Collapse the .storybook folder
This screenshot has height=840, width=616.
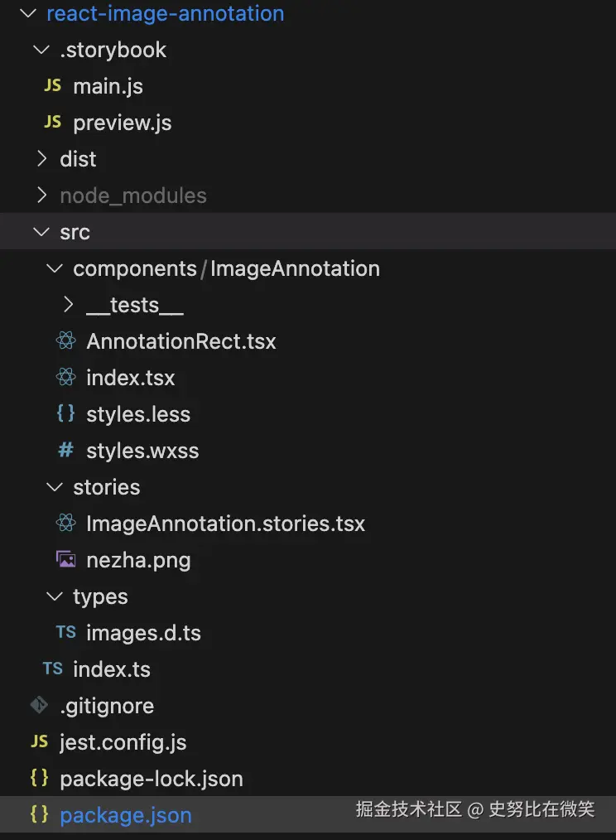point(41,50)
